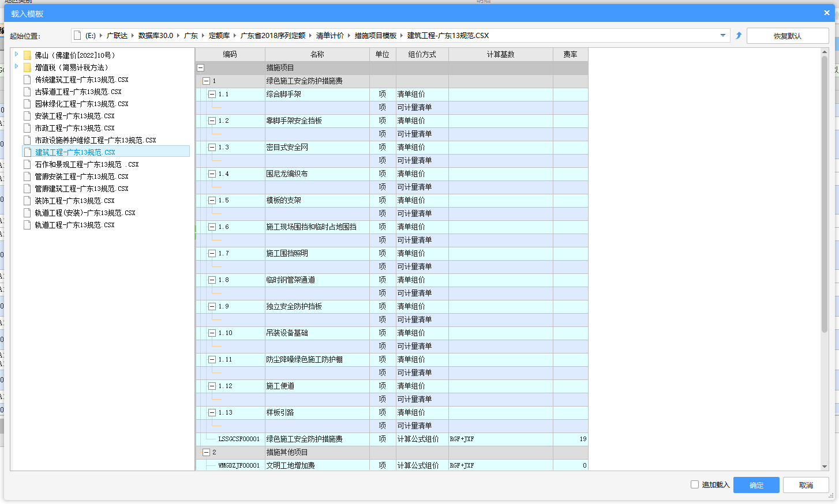Select file 装饰工程-广东13规范.CSX
The image size is (839, 504).
pos(74,201)
